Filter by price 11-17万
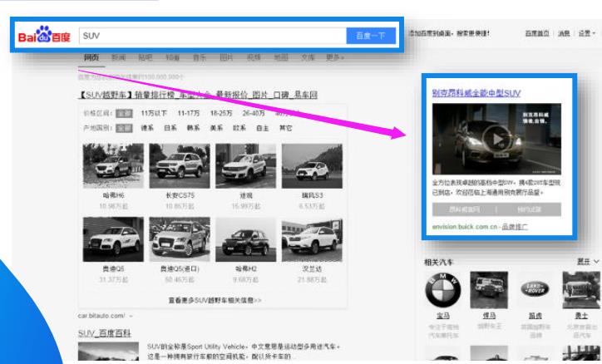602x364 pixels. pyautogui.click(x=189, y=114)
